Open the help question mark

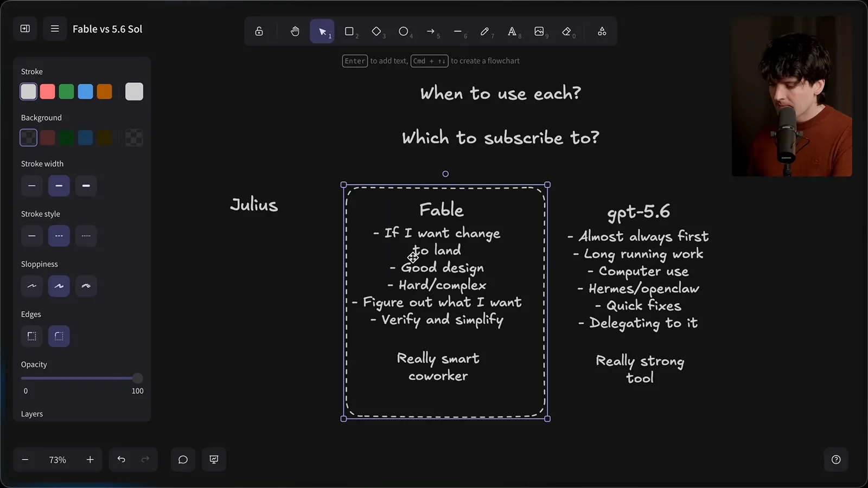tap(836, 460)
